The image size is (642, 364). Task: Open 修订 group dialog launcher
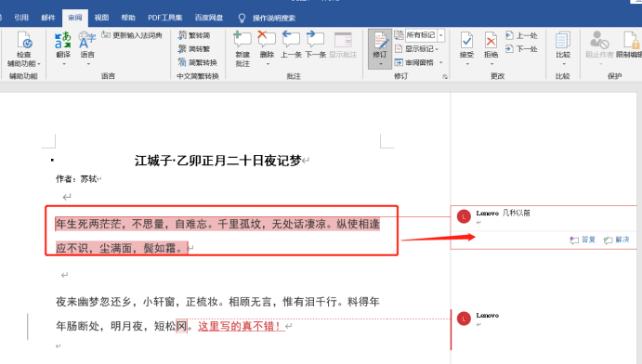click(445, 76)
